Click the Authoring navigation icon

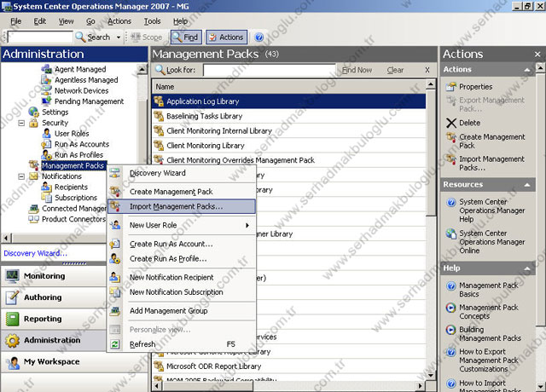pyautogui.click(x=12, y=297)
